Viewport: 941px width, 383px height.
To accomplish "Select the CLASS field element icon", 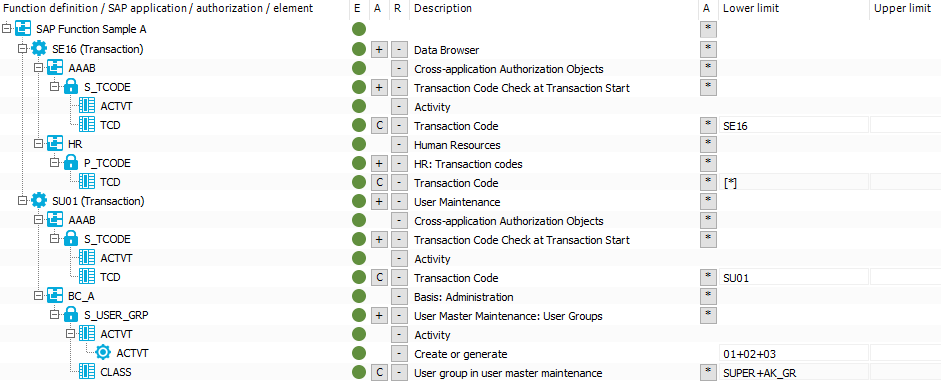I will [x=87, y=372].
